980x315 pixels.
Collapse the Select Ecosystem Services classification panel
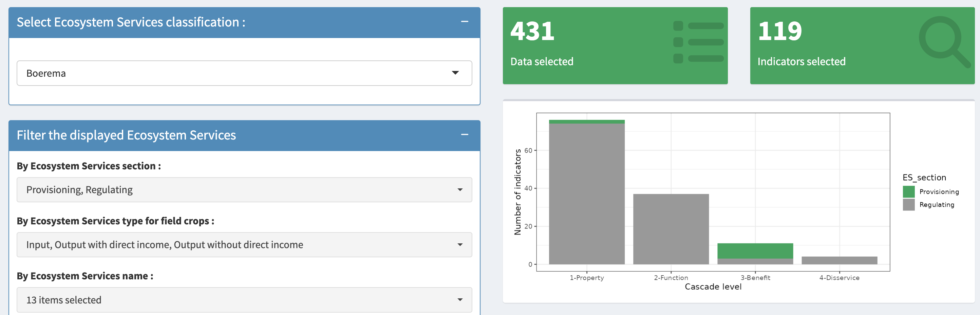pos(465,22)
